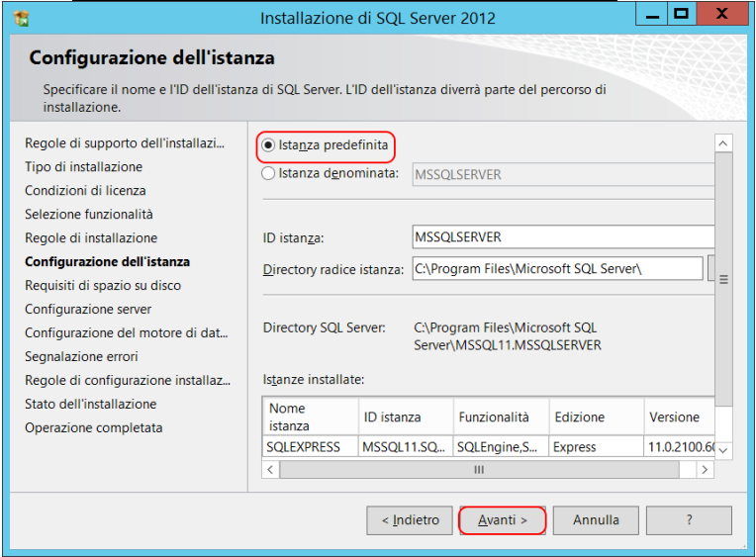756x557 pixels.
Task: Click the SQLEngine,S... cell
Action: click(x=502, y=447)
